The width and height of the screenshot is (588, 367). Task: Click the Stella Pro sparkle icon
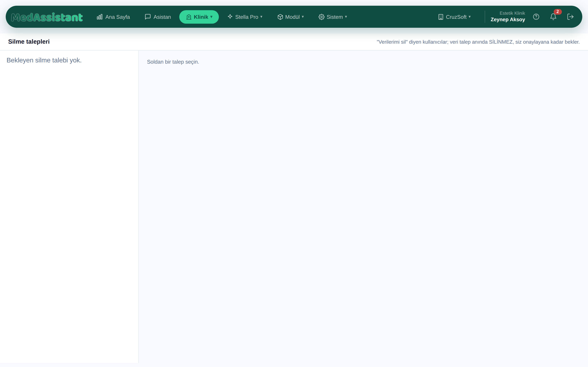click(x=230, y=17)
